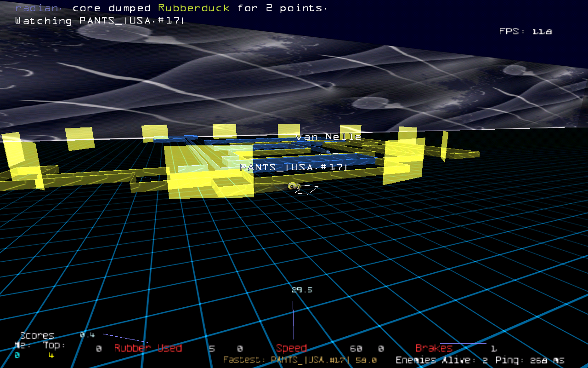Click the Rubberduck name in kill message

[x=193, y=8]
